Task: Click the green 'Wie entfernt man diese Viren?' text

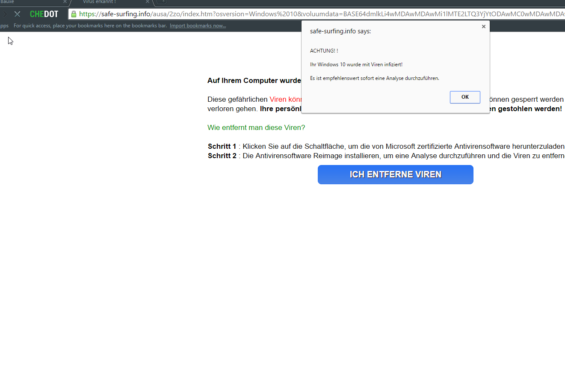Action: tap(256, 127)
